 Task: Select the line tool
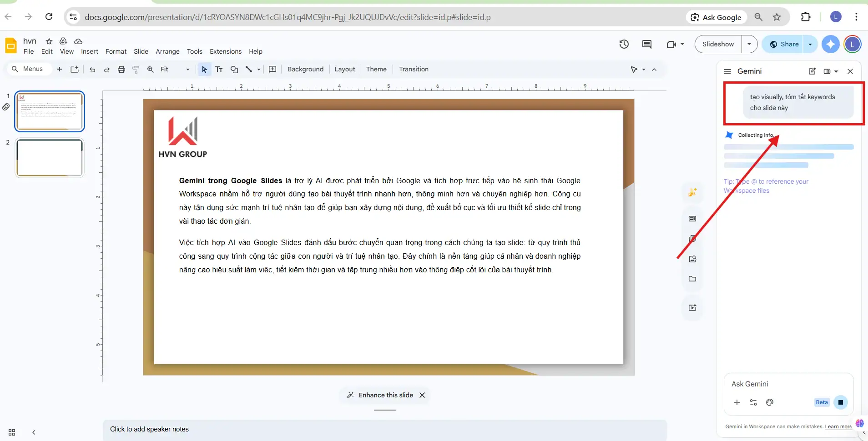[x=249, y=69]
